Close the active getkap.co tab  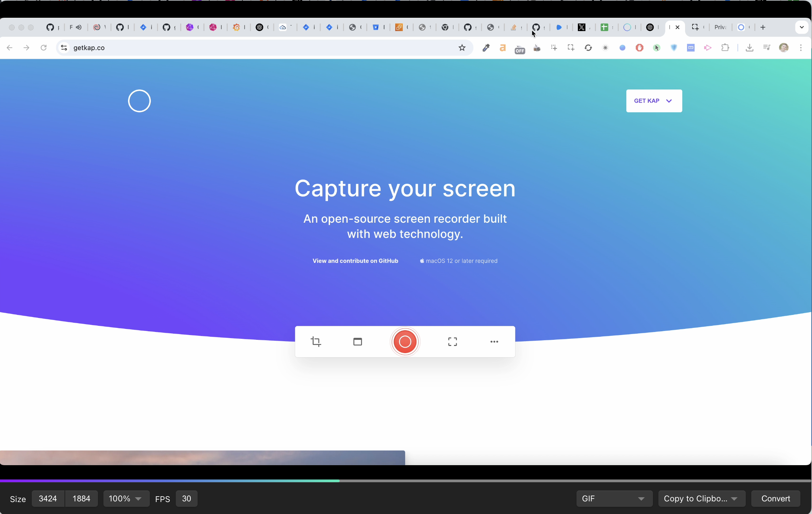click(x=678, y=27)
